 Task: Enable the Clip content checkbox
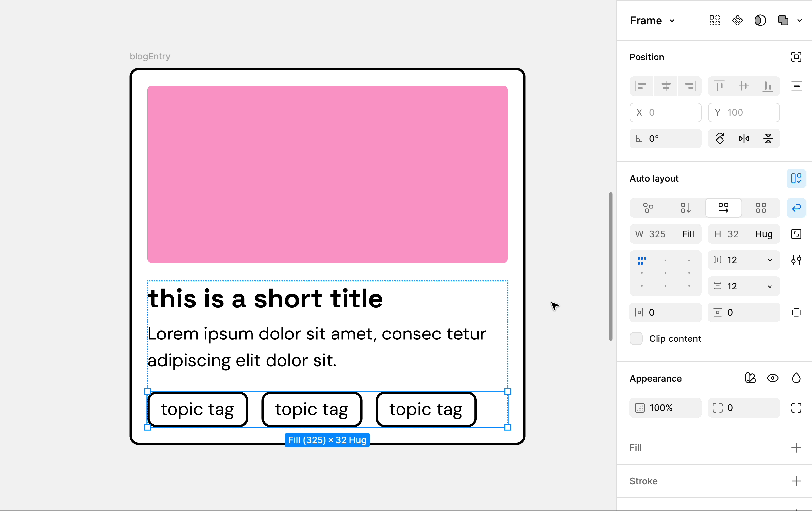[x=636, y=338]
